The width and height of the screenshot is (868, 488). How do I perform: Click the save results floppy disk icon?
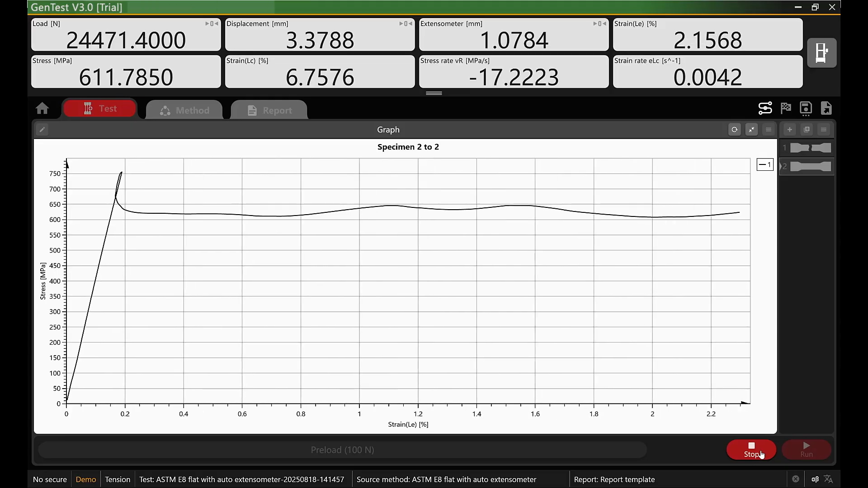806,108
